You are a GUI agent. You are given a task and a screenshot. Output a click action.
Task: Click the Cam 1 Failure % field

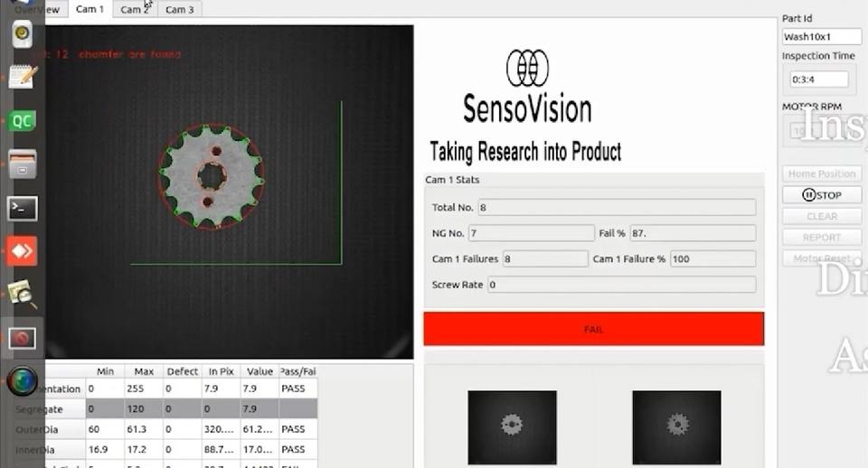coord(713,259)
